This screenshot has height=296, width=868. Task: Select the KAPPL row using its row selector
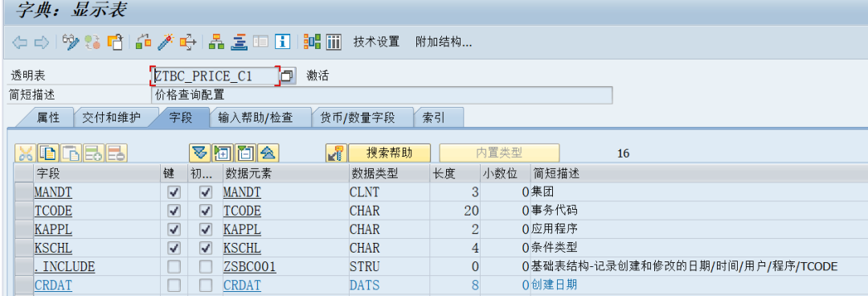pyautogui.click(x=24, y=229)
